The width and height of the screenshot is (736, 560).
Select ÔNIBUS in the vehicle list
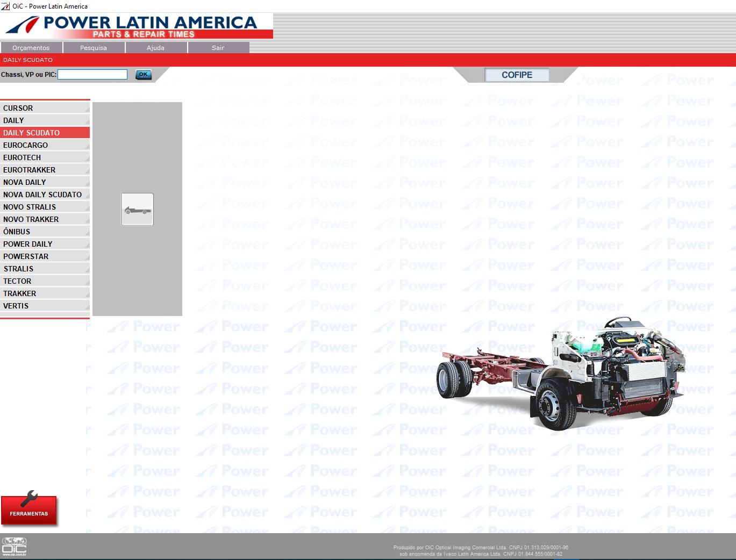(45, 232)
